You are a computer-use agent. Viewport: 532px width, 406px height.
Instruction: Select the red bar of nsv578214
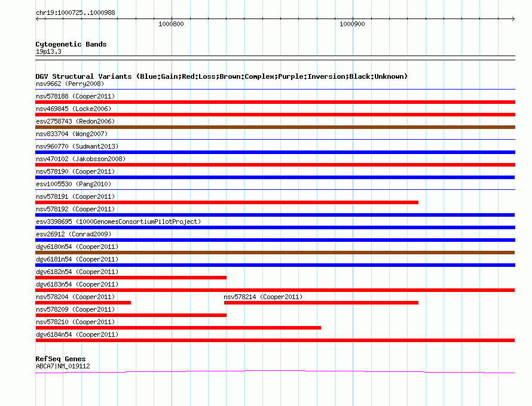point(322,303)
